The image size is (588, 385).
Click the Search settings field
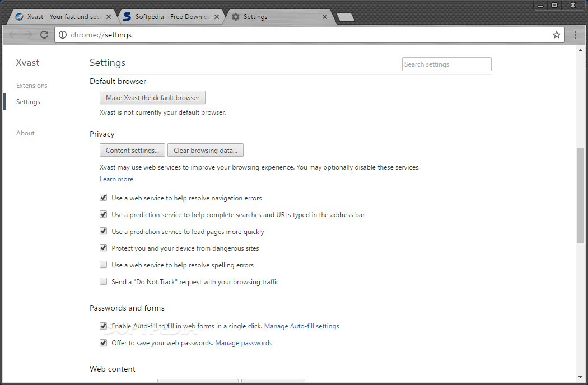click(447, 64)
